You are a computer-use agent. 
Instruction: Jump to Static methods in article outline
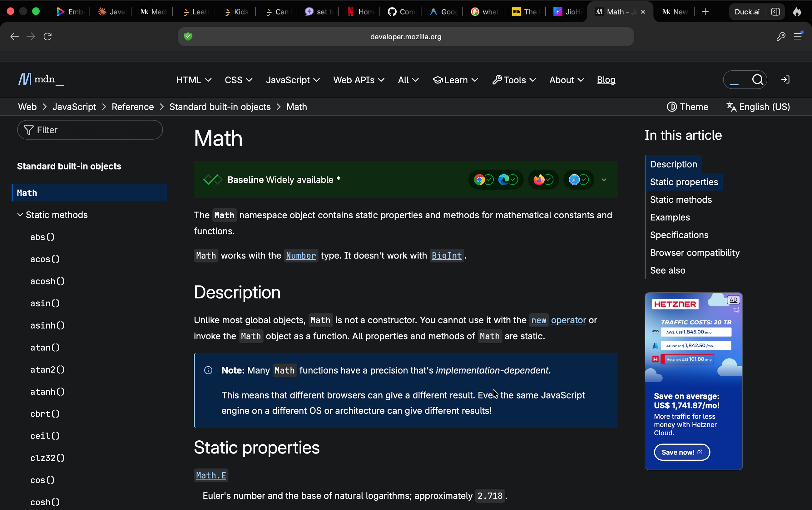point(681,200)
